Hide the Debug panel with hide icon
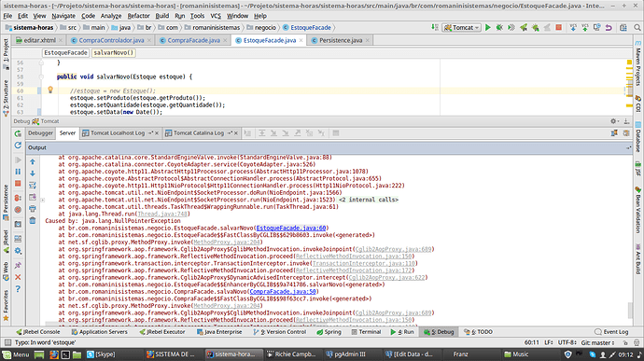This screenshot has width=644, height=361. click(626, 121)
